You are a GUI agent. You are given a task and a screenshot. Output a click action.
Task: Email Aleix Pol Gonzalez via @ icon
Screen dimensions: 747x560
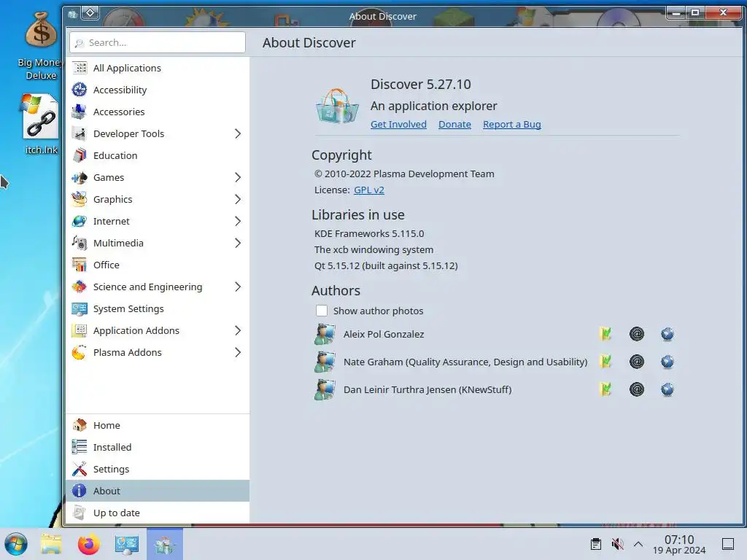coord(637,334)
